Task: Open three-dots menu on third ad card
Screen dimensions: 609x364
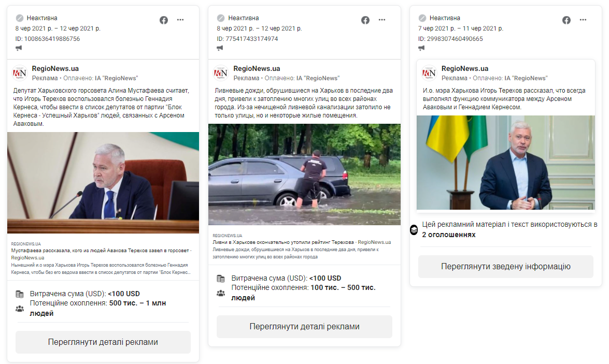Action: 583,20
